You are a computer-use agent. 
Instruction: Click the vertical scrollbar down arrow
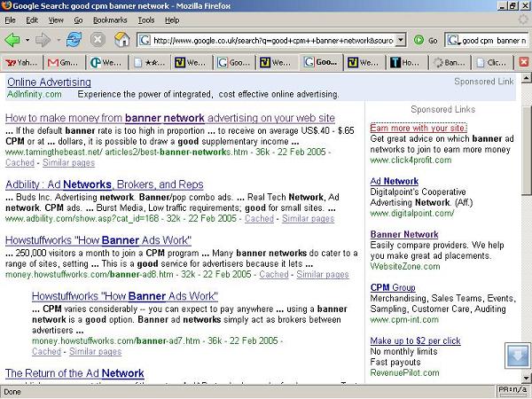(x=526, y=378)
